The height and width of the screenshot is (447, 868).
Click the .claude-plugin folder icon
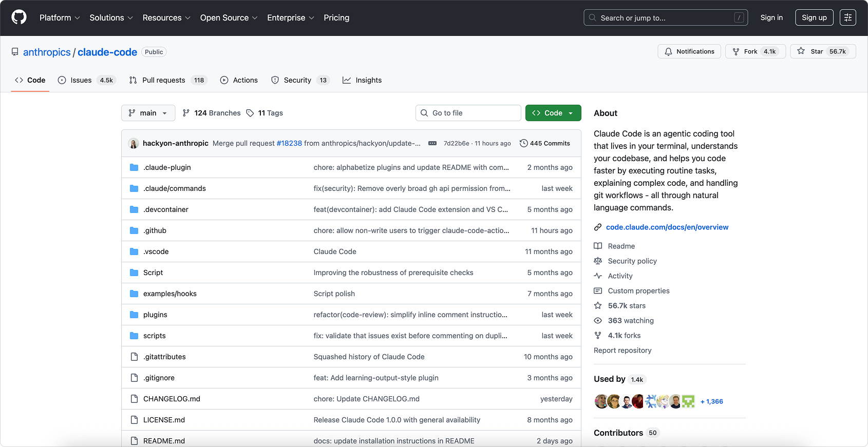coord(134,167)
